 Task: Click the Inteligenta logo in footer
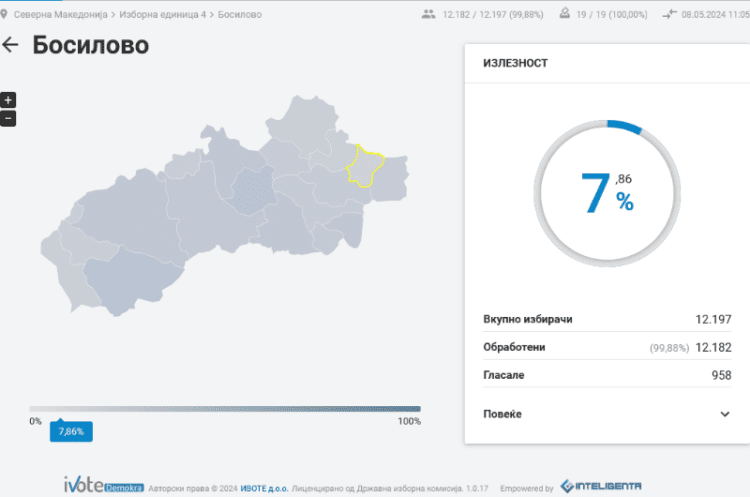pos(601,486)
